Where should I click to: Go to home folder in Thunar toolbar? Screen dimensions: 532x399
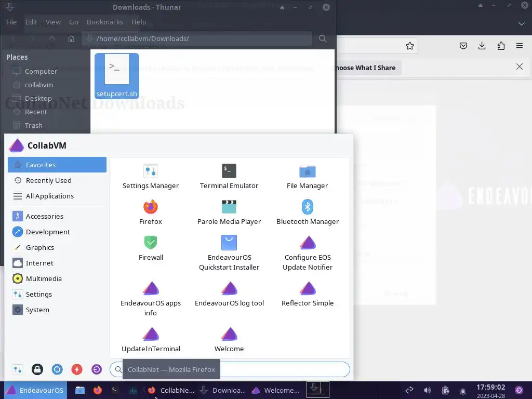71,38
